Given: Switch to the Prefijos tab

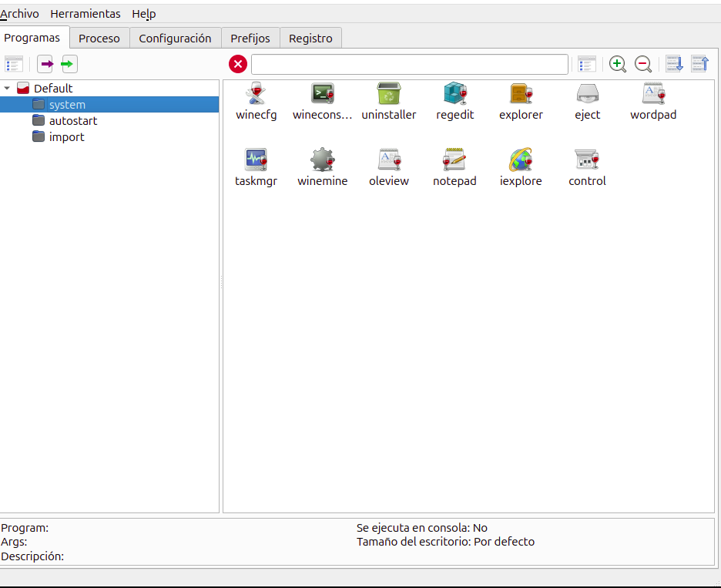Looking at the screenshot, I should click(x=250, y=38).
